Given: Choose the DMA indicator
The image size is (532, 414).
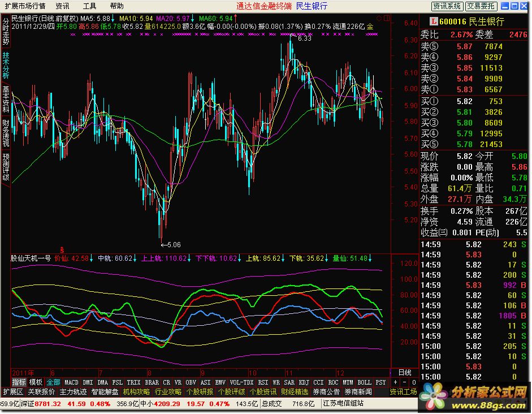Looking at the screenshot, I should tap(102, 382).
